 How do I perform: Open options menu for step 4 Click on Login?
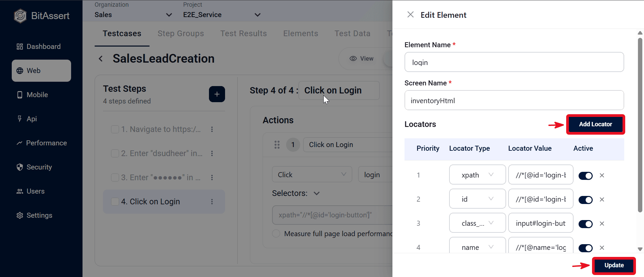(212, 202)
